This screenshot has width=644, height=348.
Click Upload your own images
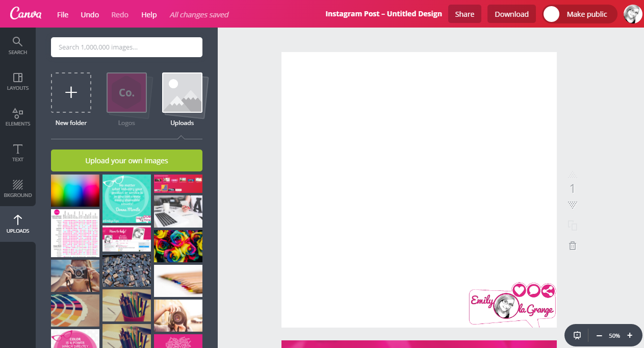coord(126,161)
